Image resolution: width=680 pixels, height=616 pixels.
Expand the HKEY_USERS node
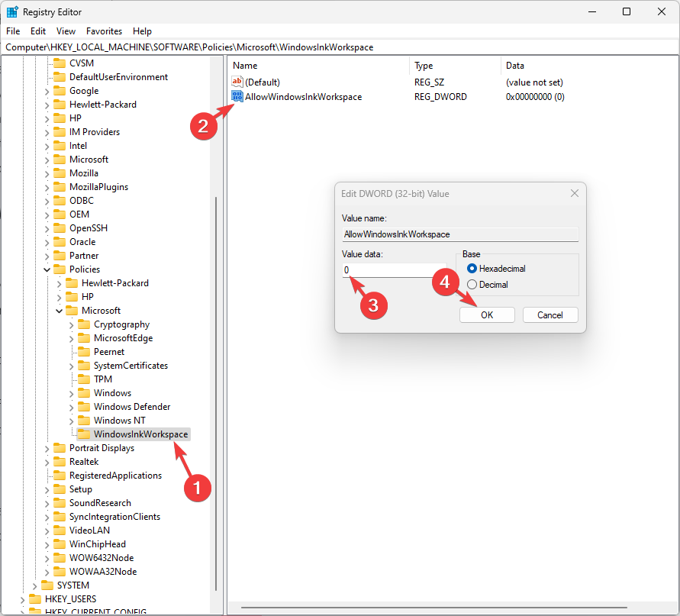(x=23, y=598)
